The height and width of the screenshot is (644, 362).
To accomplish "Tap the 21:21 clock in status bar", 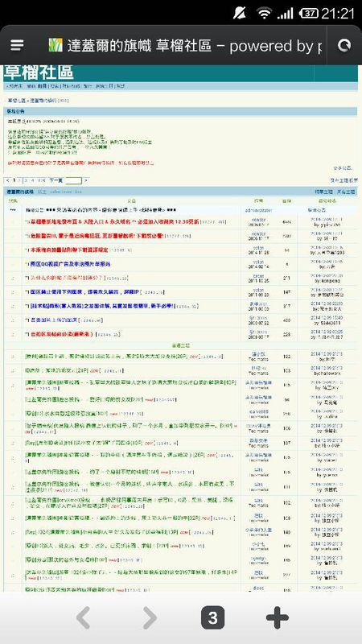I will (337, 13).
